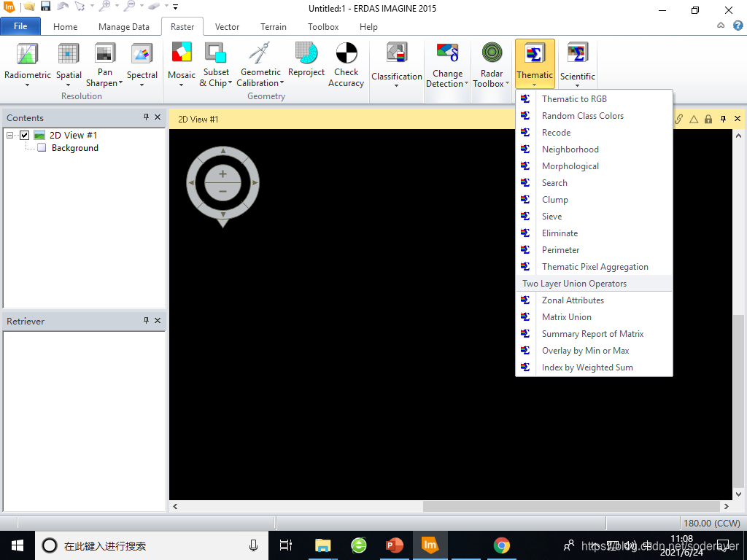This screenshot has width=747, height=560.
Task: Switch to the Terrain tab
Action: coord(274,27)
